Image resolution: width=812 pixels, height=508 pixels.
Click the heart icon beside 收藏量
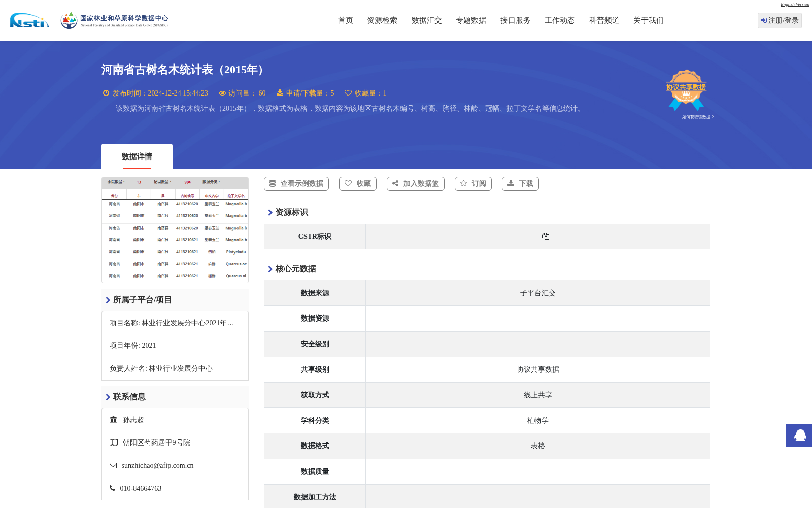[348, 93]
